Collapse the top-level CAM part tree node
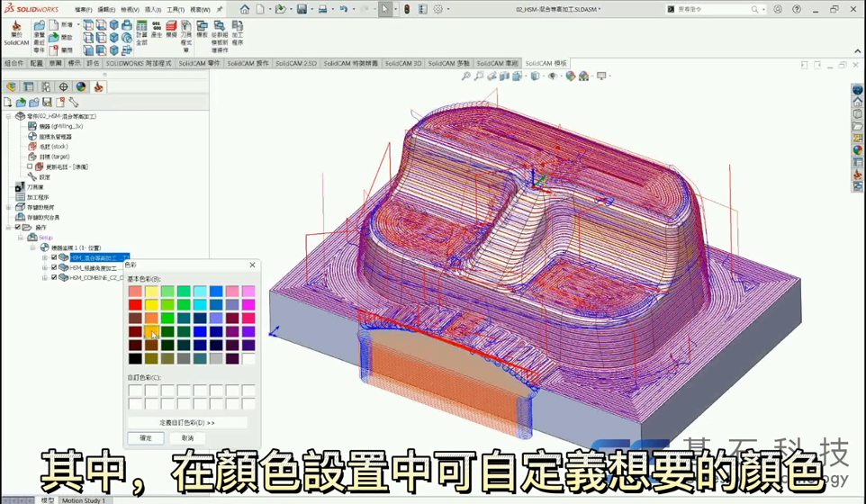The width and height of the screenshot is (866, 504). click(x=9, y=116)
